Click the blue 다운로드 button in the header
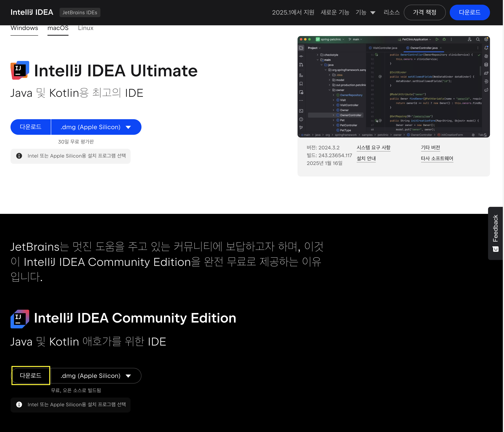 (469, 12)
